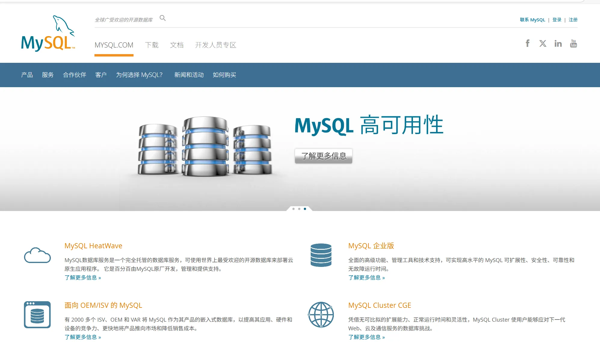Screen dimensions: 600x364
Task: Select the second carousel slide dot
Action: (x=299, y=209)
